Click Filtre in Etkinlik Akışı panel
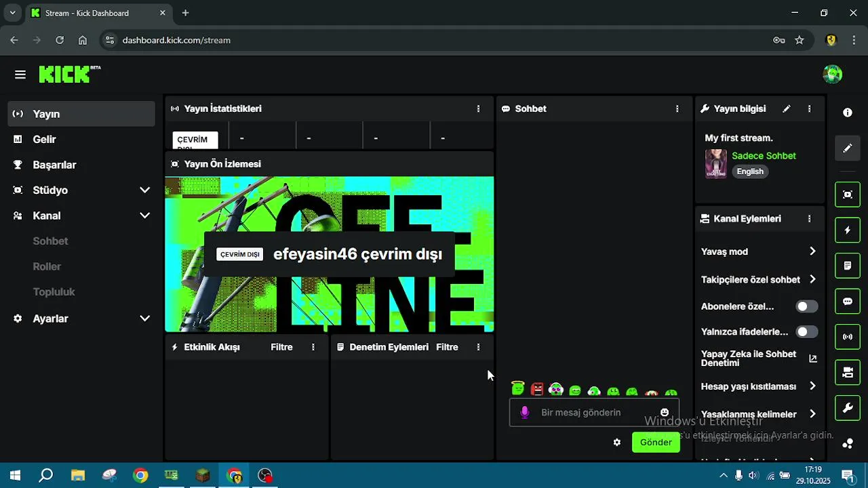Image resolution: width=868 pixels, height=488 pixels. (x=281, y=347)
